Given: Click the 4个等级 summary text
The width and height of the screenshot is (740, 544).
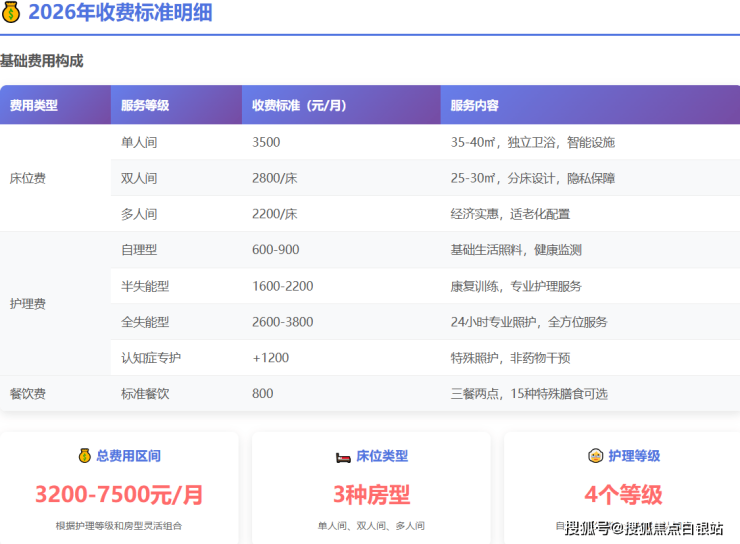Looking at the screenshot, I should (623, 494).
